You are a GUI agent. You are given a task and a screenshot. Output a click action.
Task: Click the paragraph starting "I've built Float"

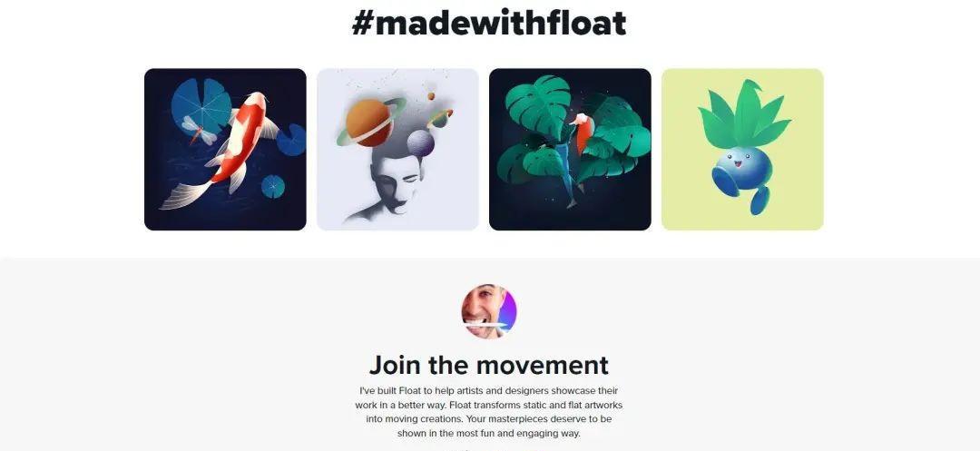click(489, 412)
